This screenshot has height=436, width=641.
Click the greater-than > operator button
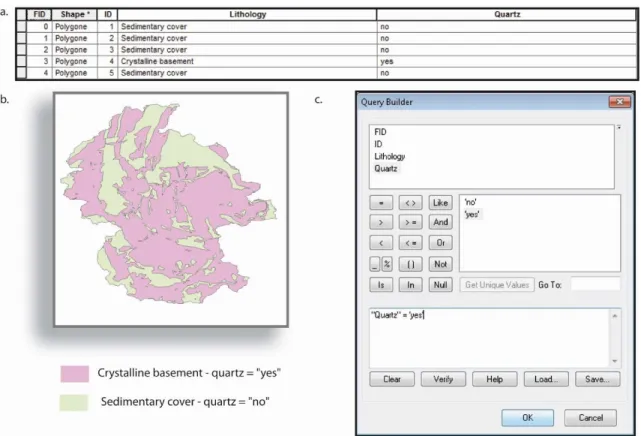(381, 222)
